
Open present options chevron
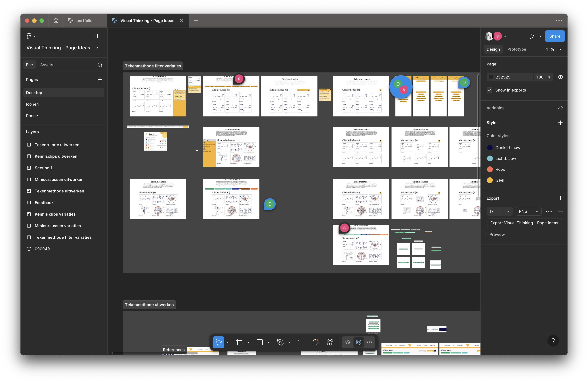pos(541,36)
